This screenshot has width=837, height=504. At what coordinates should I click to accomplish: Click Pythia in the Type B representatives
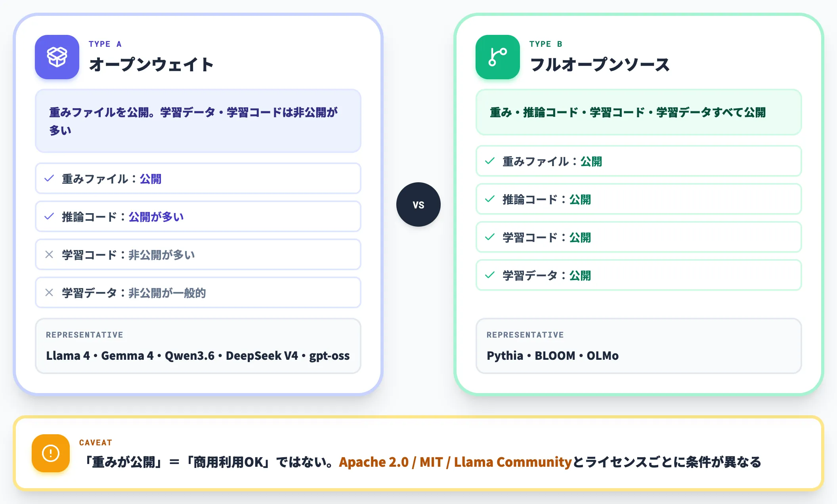click(505, 356)
